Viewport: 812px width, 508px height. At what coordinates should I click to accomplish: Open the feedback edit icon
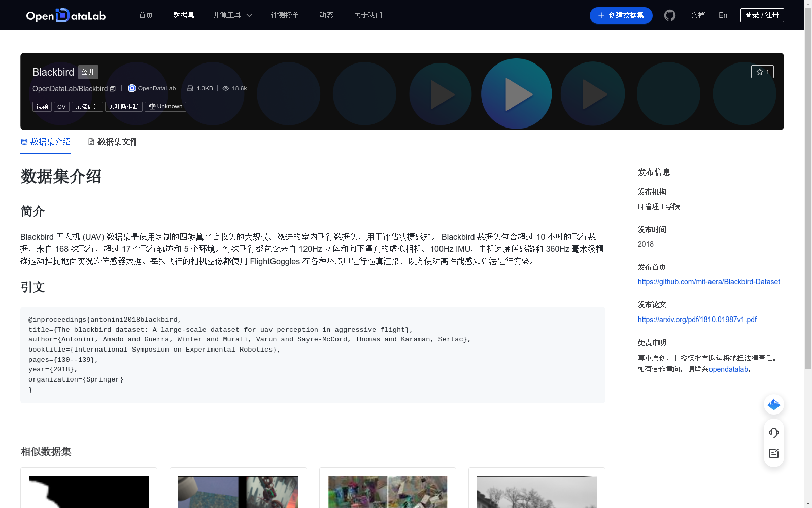774,453
